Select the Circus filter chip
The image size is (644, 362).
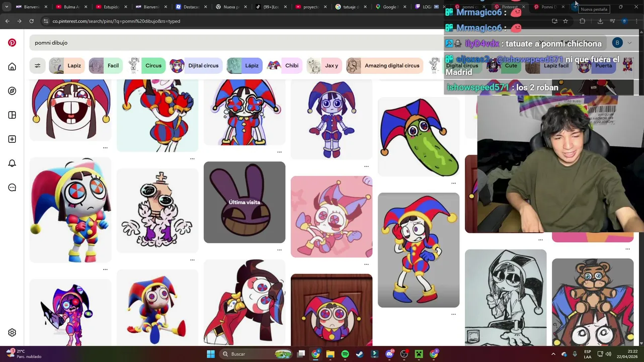[146, 65]
